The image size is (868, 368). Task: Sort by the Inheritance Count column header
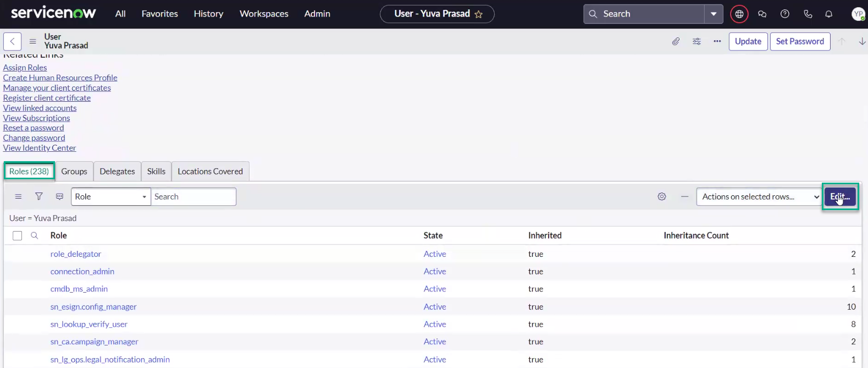click(x=696, y=235)
